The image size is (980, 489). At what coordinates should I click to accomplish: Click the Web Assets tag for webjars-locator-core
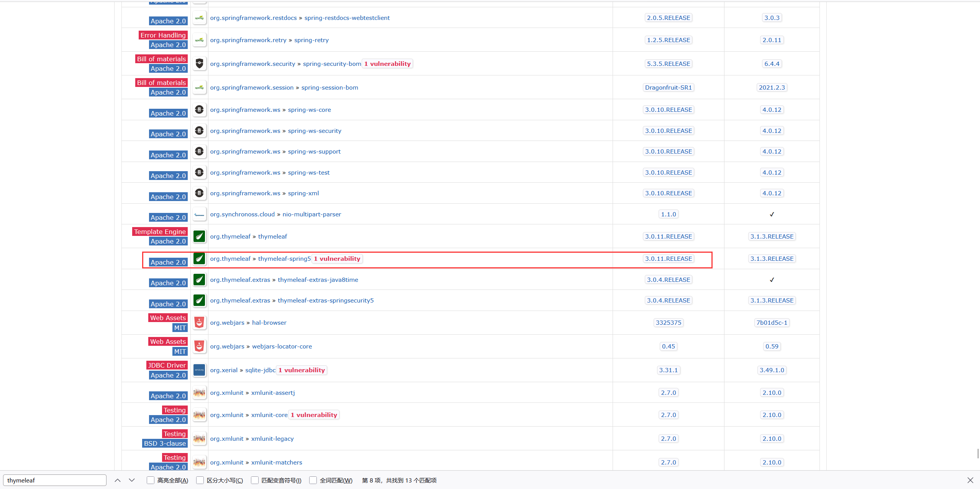(168, 342)
